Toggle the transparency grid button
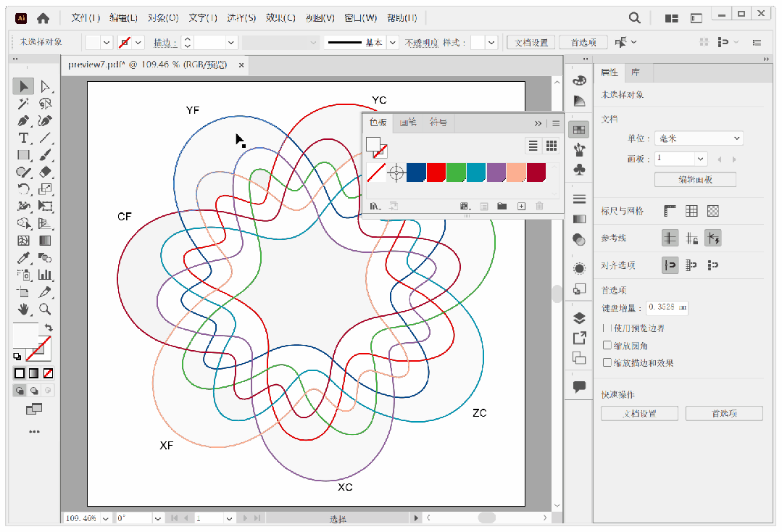782x532 pixels. tap(713, 211)
